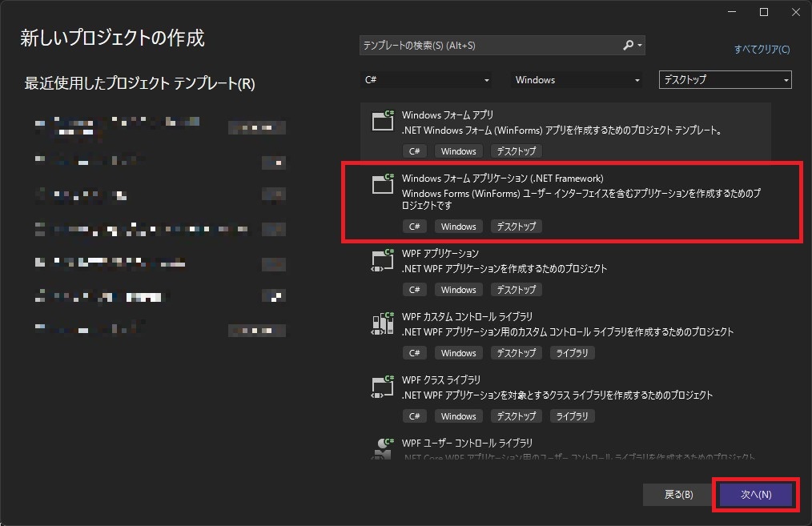The width and height of the screenshot is (812, 526).
Task: Click the C# icon on Windows フォーム アプリ row
Action: 414,151
